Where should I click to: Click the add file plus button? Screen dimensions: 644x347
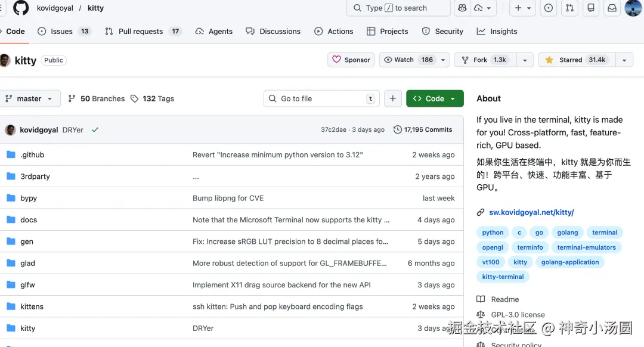click(x=392, y=98)
